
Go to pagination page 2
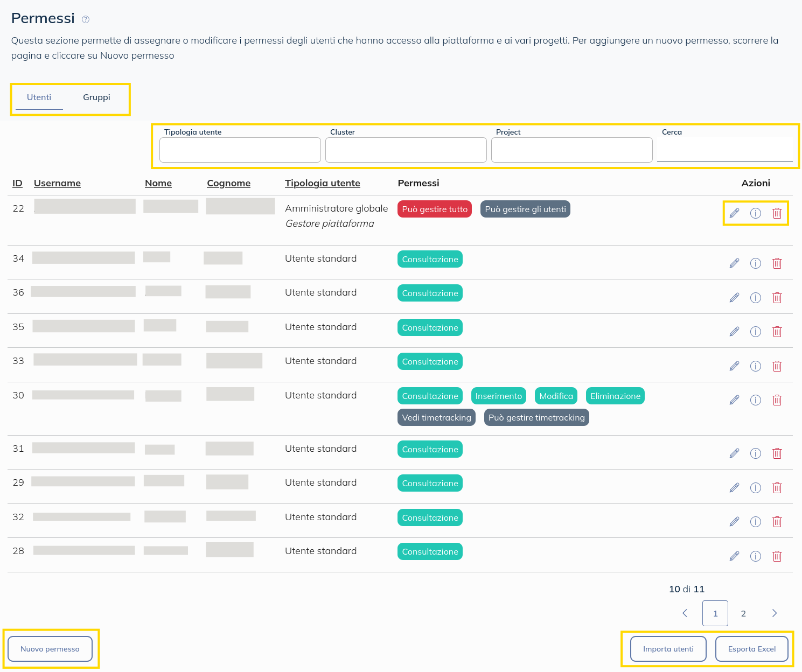point(743,613)
